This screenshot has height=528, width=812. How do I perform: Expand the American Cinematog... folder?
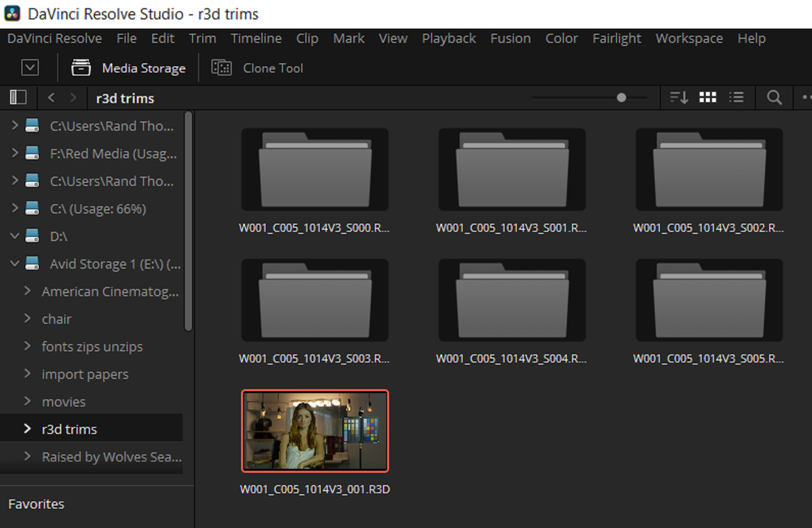27,291
